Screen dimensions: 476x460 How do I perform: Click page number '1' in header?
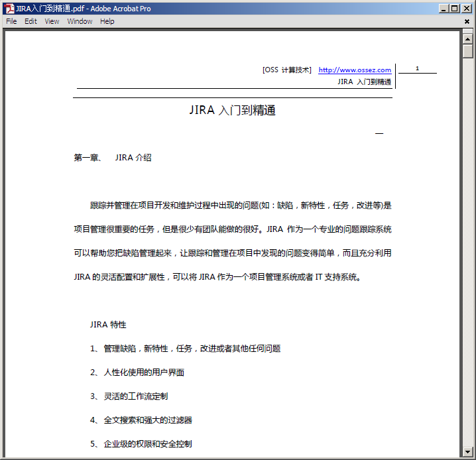pos(418,68)
